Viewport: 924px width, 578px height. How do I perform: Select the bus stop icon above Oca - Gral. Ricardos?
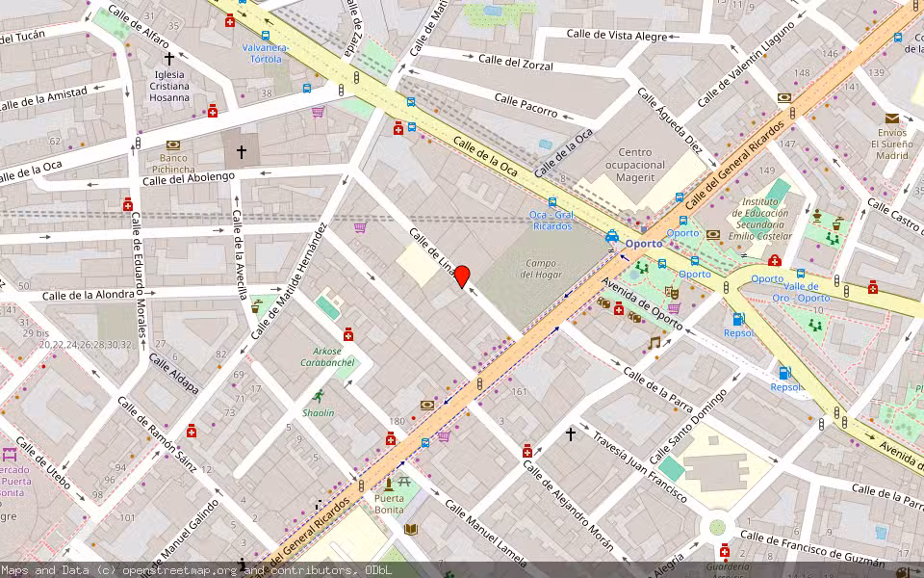552,202
